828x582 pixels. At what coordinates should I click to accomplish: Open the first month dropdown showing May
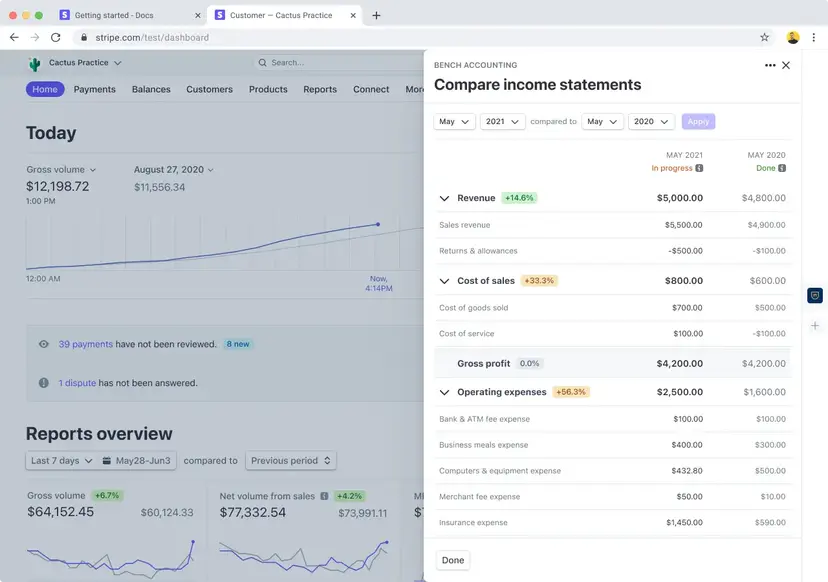pyautogui.click(x=454, y=121)
